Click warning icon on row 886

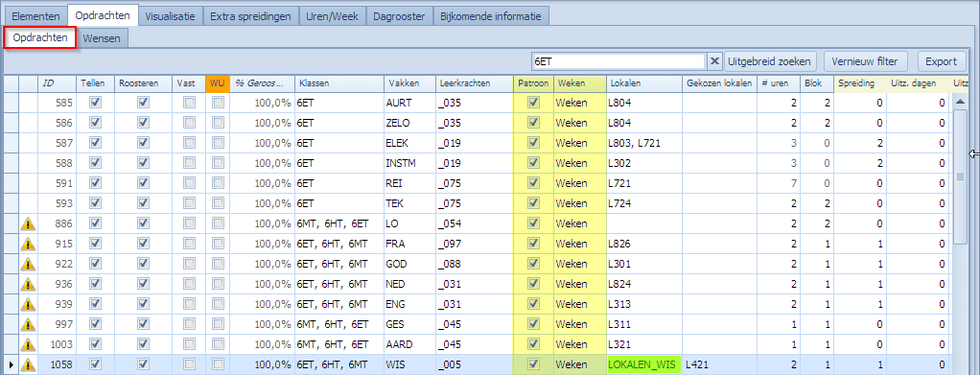[28, 223]
